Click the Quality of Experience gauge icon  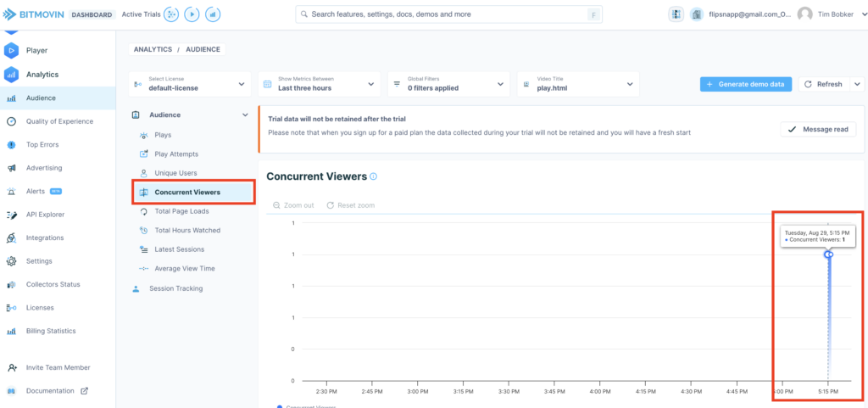11,121
